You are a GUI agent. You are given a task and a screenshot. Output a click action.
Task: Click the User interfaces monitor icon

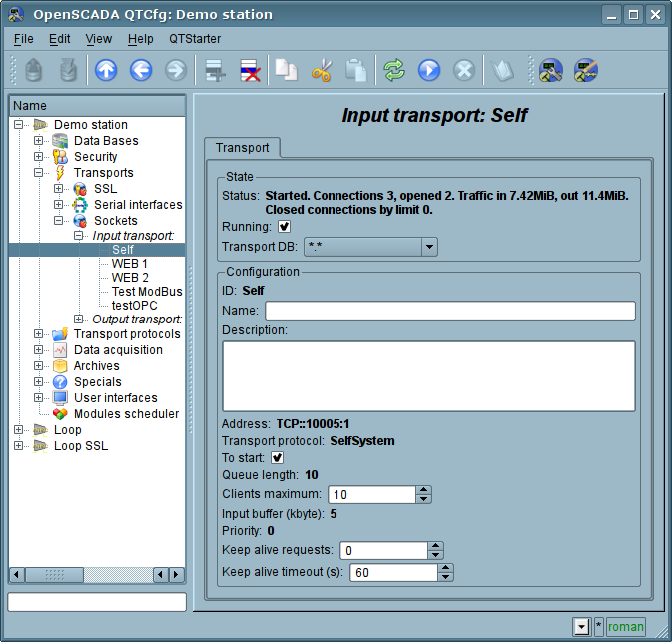tap(60, 398)
